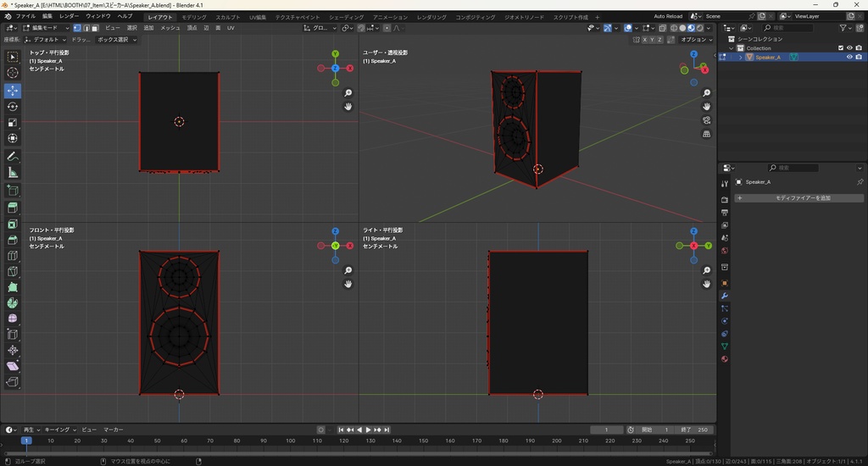Toggle camera view icon in perspective viewport
Viewport: 868px width, 466px height.
pyautogui.click(x=707, y=120)
